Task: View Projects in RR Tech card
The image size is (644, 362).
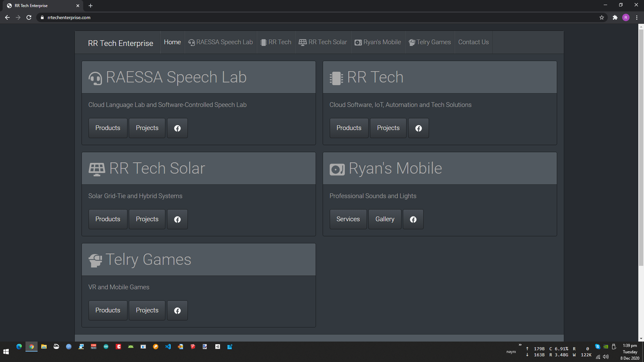Action: 388,128
